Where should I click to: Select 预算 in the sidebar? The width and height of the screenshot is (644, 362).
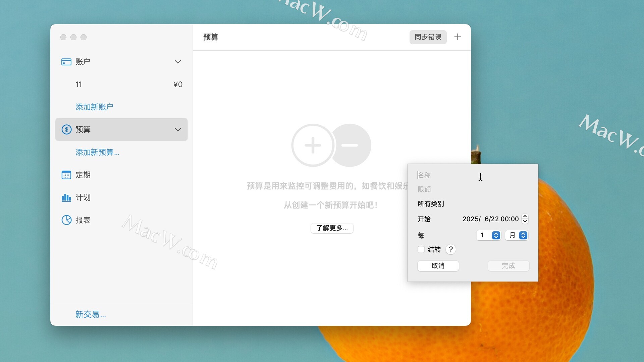tap(121, 129)
